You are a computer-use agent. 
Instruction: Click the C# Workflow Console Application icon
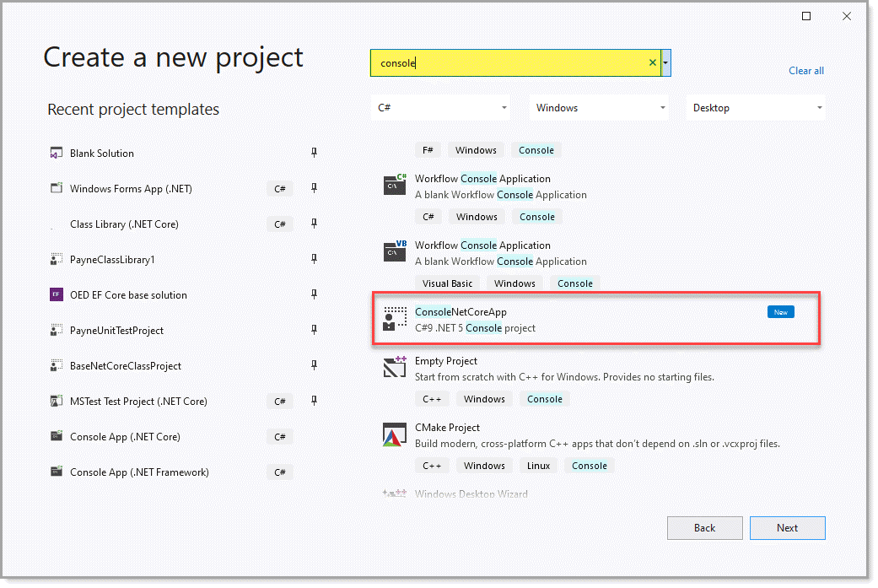[395, 184]
